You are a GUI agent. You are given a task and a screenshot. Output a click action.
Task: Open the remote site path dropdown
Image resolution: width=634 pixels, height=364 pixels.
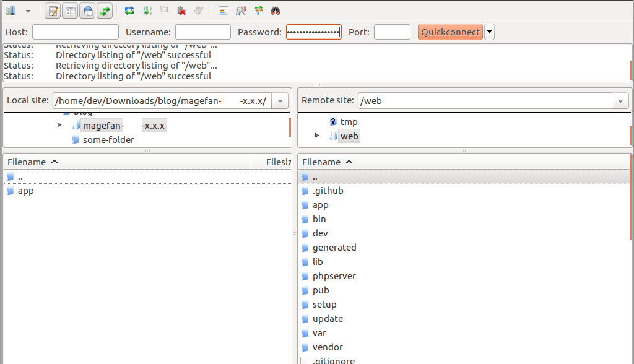pyautogui.click(x=620, y=100)
